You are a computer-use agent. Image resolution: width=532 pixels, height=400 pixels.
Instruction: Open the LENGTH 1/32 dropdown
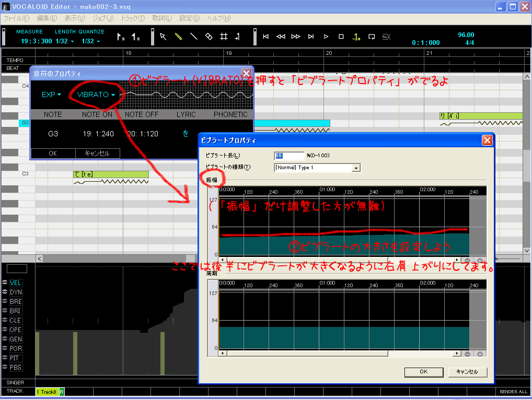point(65,41)
